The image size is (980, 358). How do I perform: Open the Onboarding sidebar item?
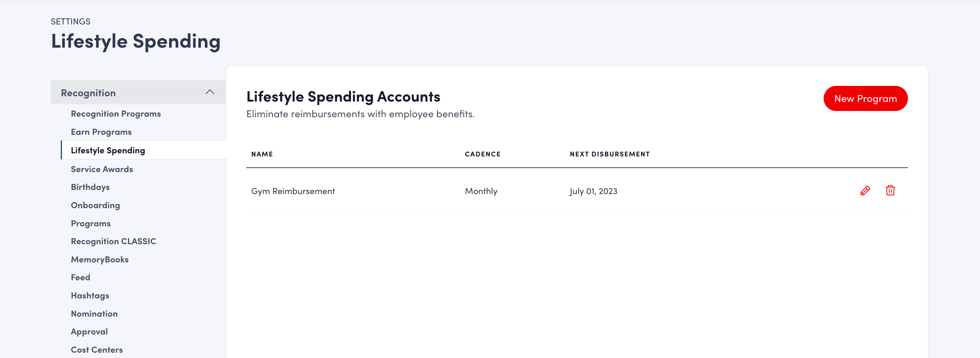[95, 205]
